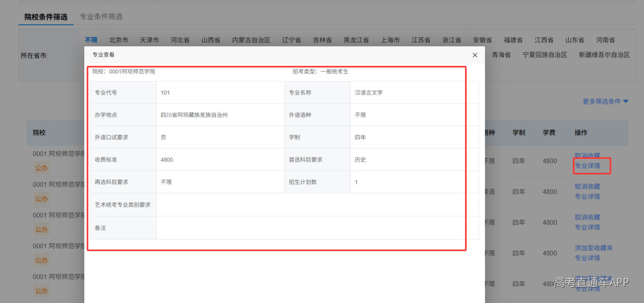Click the 学制 value 四年 in dialog
Image resolution: width=644 pixels, height=303 pixels.
(x=360, y=137)
